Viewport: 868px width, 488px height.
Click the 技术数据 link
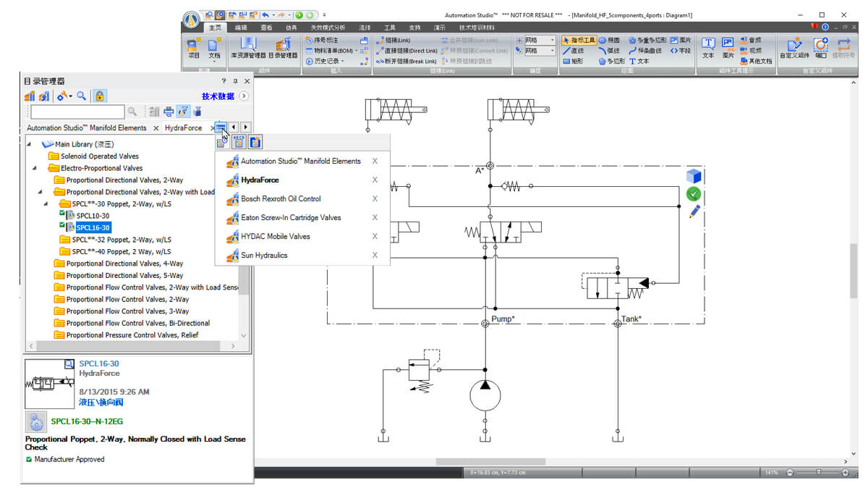pos(218,96)
